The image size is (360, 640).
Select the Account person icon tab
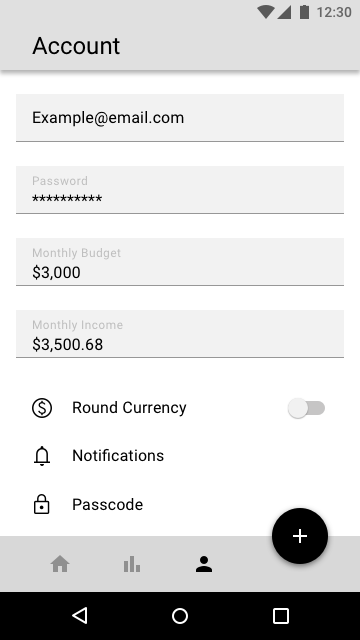point(204,564)
